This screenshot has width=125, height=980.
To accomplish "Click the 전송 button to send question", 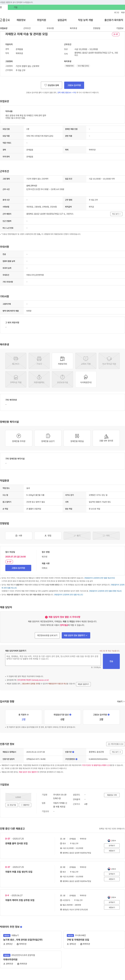I will (111, 661).
